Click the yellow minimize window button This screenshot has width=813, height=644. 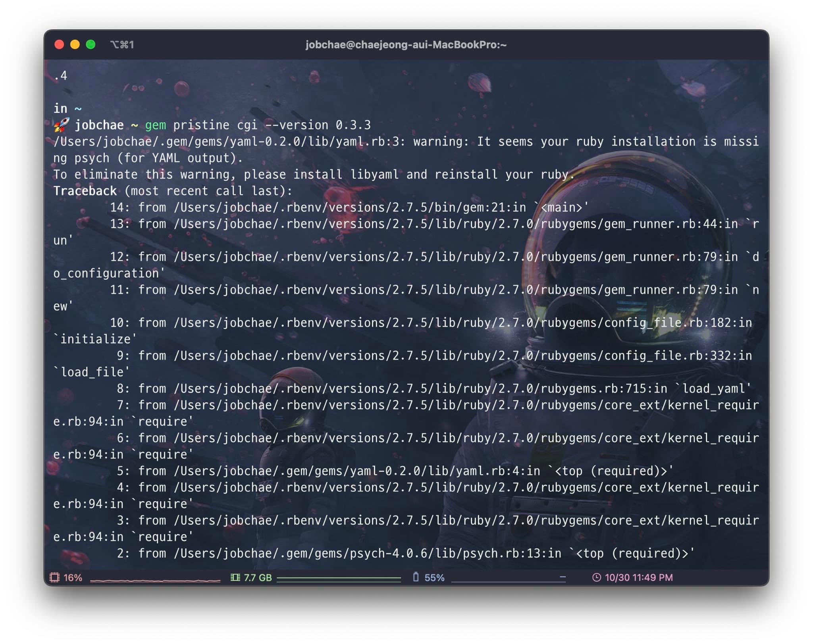point(75,44)
